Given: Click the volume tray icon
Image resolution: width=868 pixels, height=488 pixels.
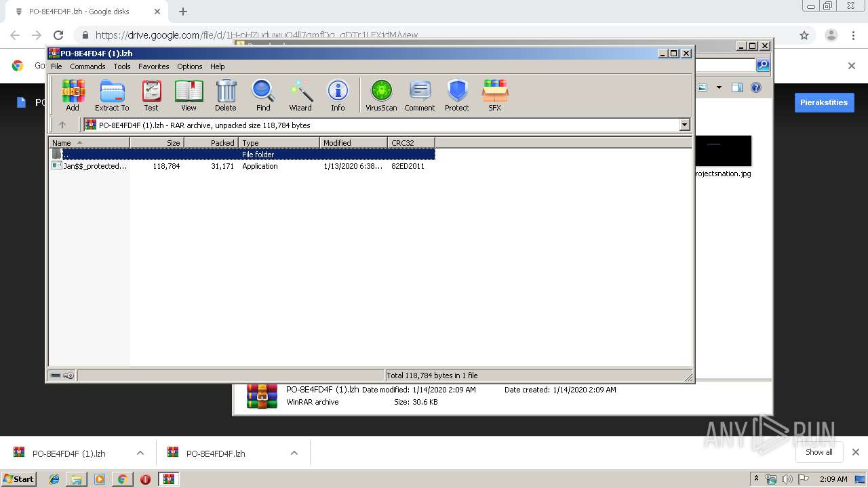Looking at the screenshot, I should tap(787, 479).
